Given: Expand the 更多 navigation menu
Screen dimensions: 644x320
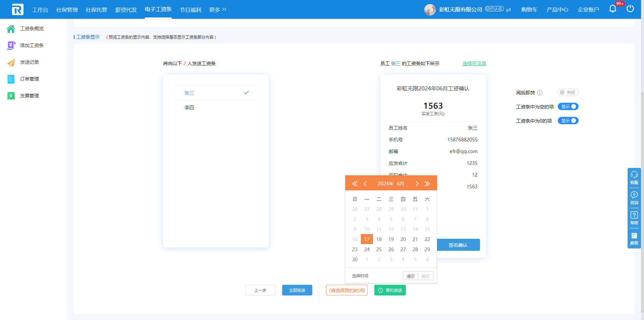Looking at the screenshot, I should tap(217, 10).
